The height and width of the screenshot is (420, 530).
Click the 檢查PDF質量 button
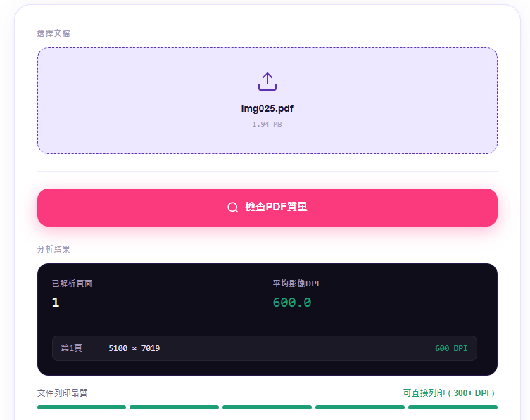pyautogui.click(x=267, y=208)
